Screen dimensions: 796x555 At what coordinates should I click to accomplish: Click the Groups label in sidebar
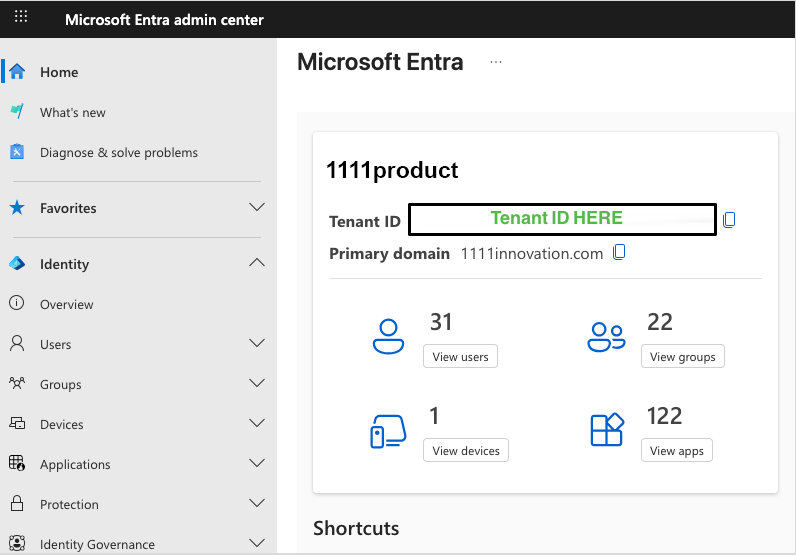pyautogui.click(x=60, y=385)
